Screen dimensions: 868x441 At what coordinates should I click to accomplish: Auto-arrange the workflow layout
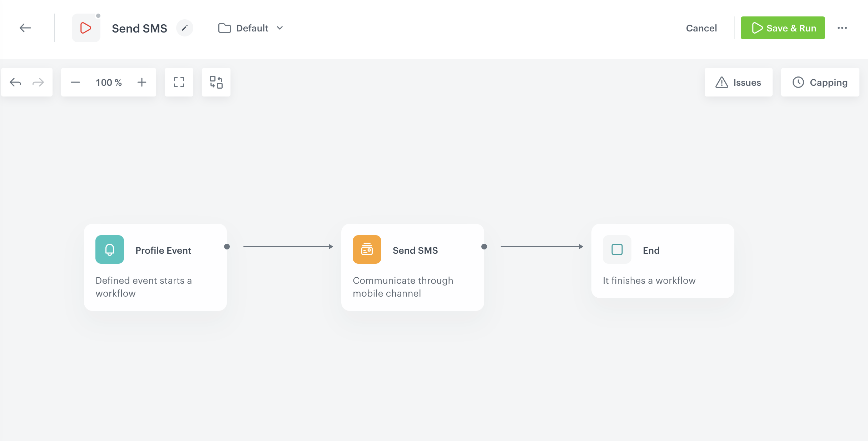pos(216,82)
